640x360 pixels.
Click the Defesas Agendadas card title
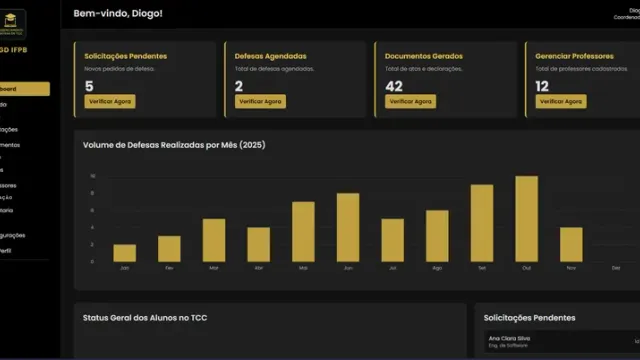271,56
